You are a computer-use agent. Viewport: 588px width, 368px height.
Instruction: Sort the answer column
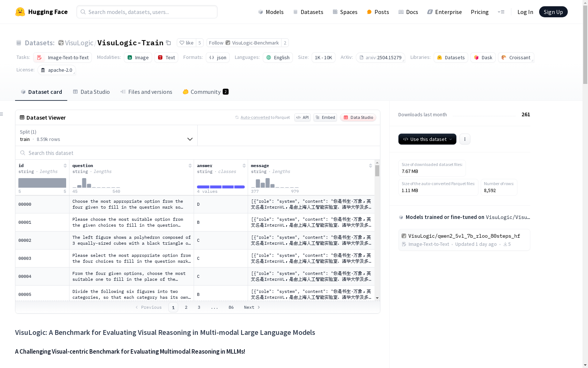[244, 166]
